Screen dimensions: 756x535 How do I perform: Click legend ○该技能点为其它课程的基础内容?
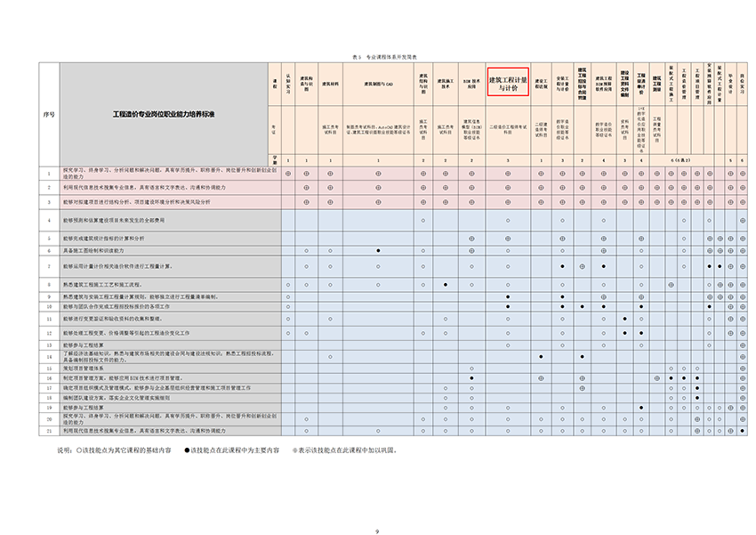[x=124, y=450]
